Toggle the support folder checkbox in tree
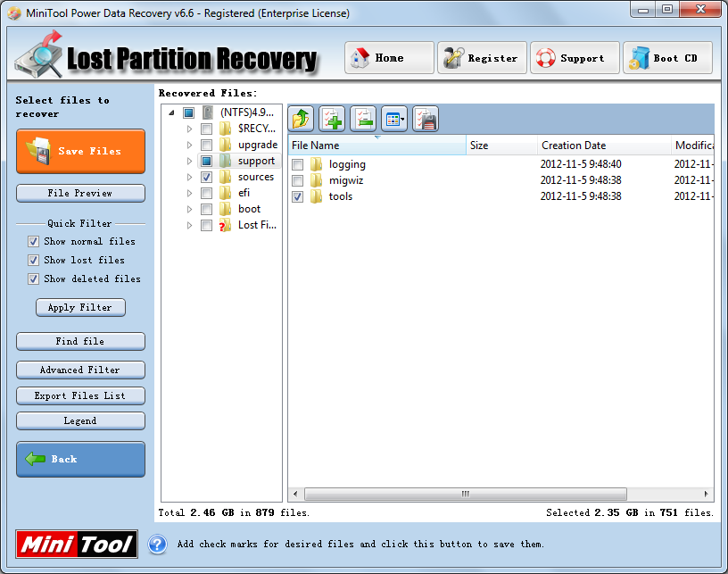Viewport: 728px width, 574px height. (207, 162)
